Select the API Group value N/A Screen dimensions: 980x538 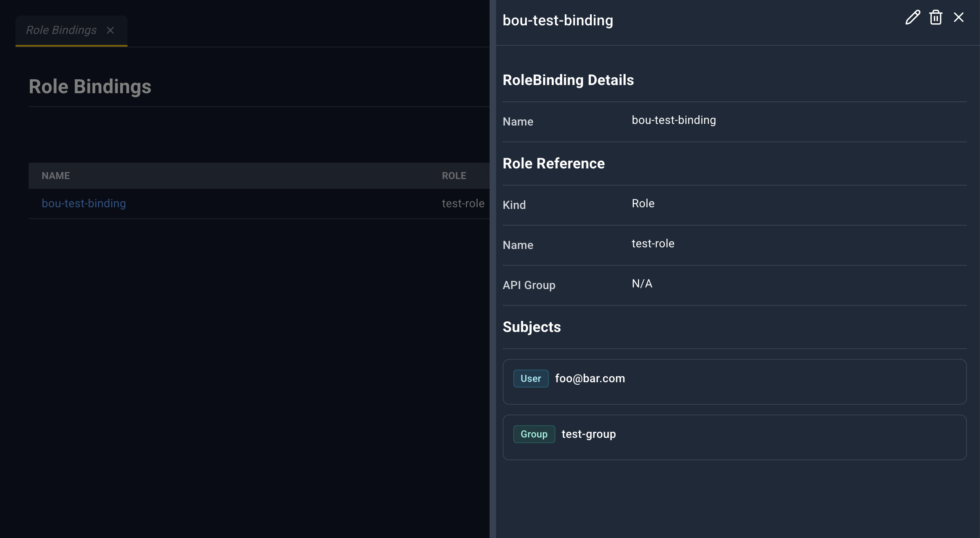642,284
